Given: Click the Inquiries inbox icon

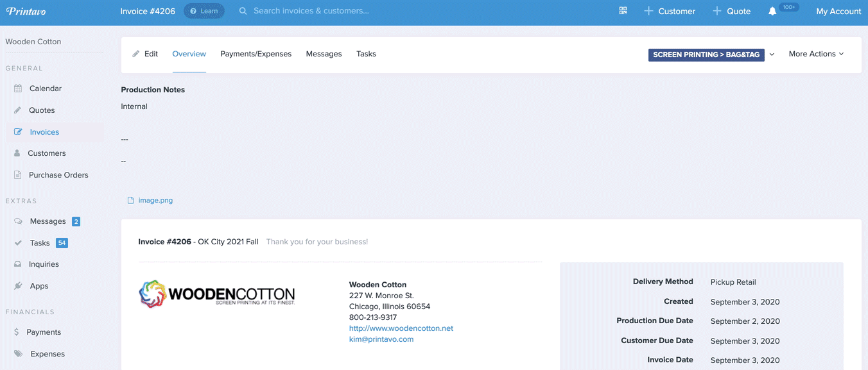Looking at the screenshot, I should [18, 264].
